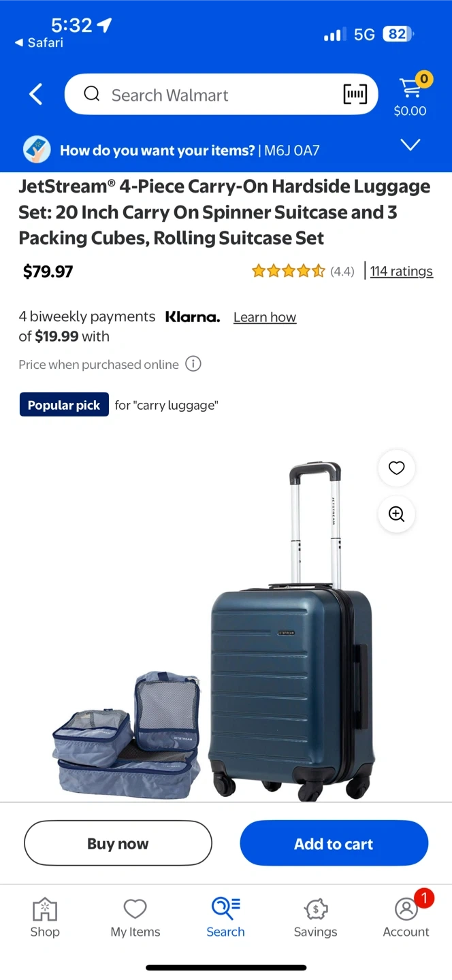Tap the delivery options icon beside the question

pyautogui.click(x=37, y=150)
